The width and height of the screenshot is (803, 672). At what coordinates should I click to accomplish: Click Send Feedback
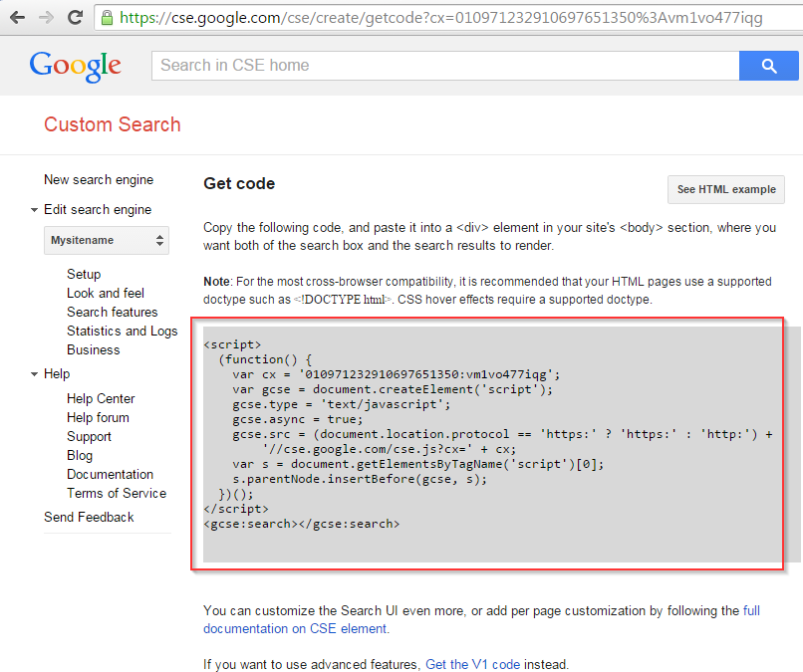click(x=89, y=518)
